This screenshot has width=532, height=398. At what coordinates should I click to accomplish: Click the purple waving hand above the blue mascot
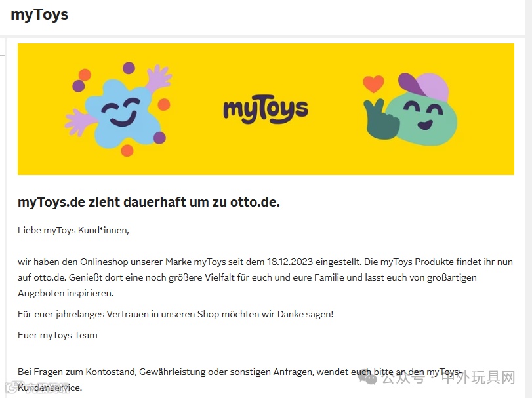(x=159, y=79)
